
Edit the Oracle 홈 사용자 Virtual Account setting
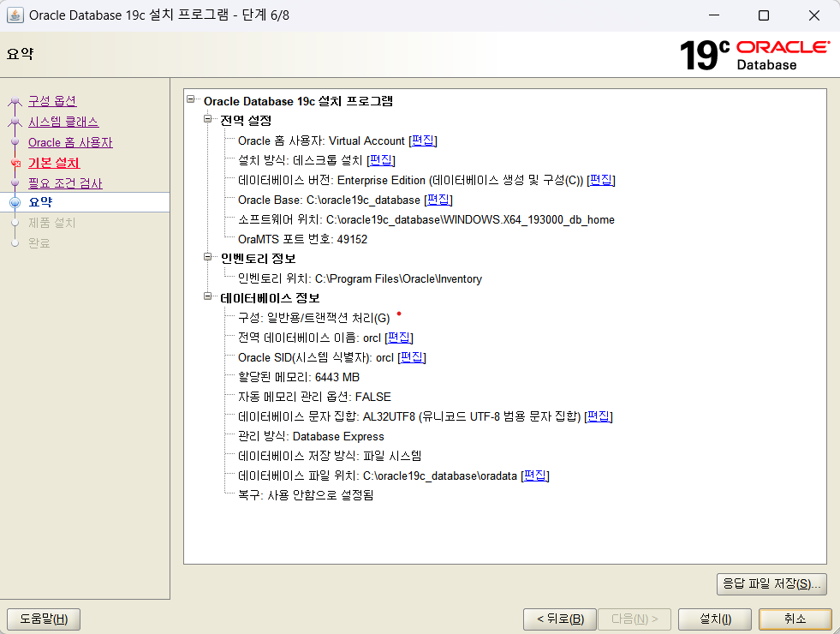point(423,141)
